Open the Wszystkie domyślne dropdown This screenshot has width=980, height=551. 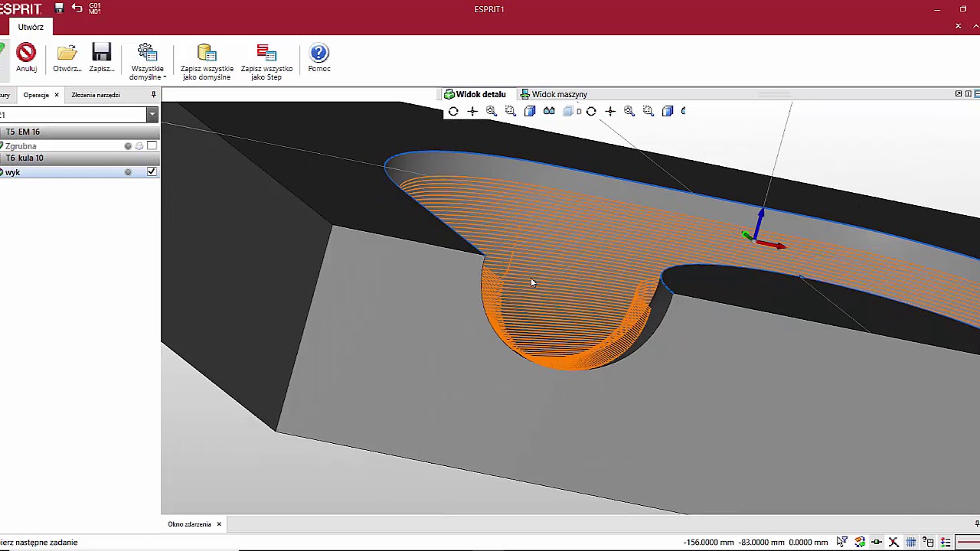147,61
